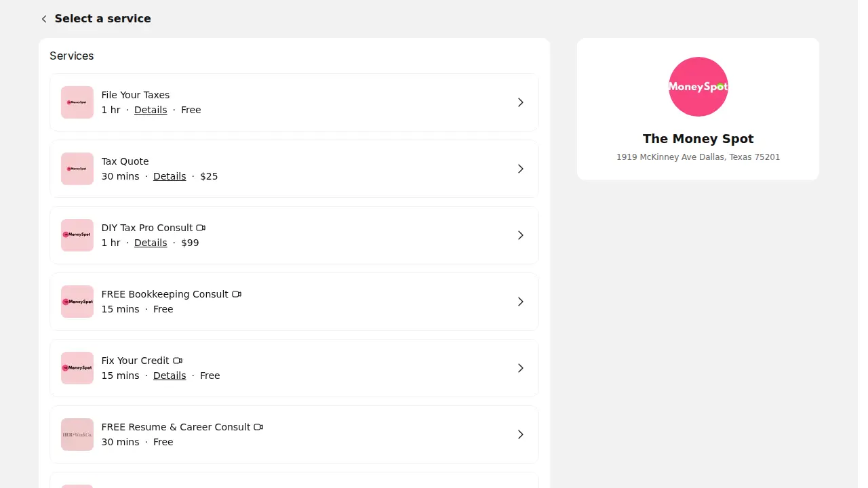Click the video icon beside FREE Bookkeeping Consult

(237, 294)
